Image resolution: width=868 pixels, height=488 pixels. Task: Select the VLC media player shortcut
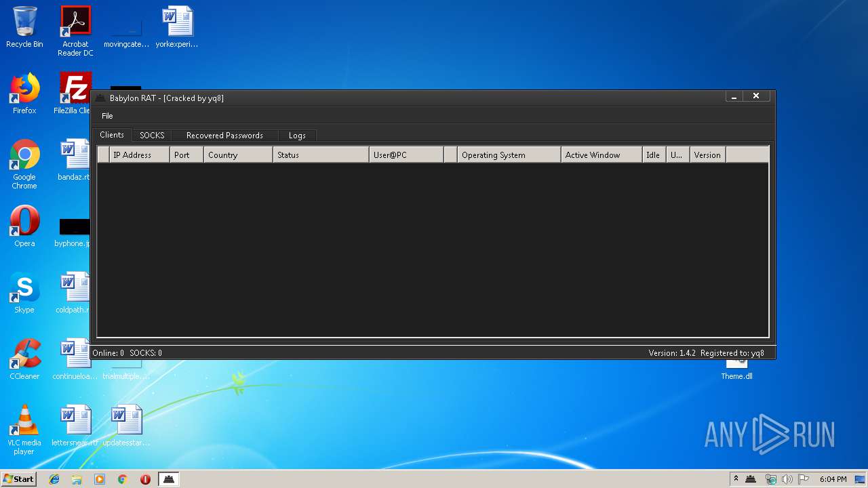tap(24, 430)
